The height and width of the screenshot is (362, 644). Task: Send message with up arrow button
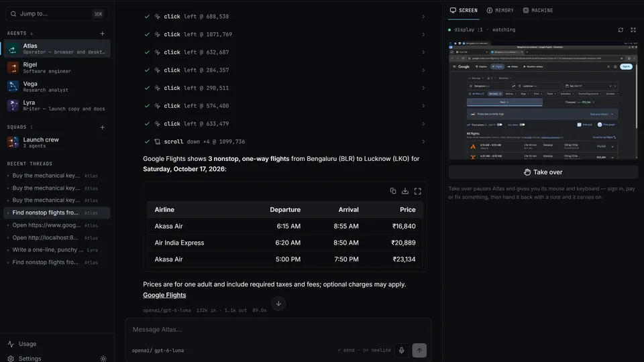click(x=419, y=350)
